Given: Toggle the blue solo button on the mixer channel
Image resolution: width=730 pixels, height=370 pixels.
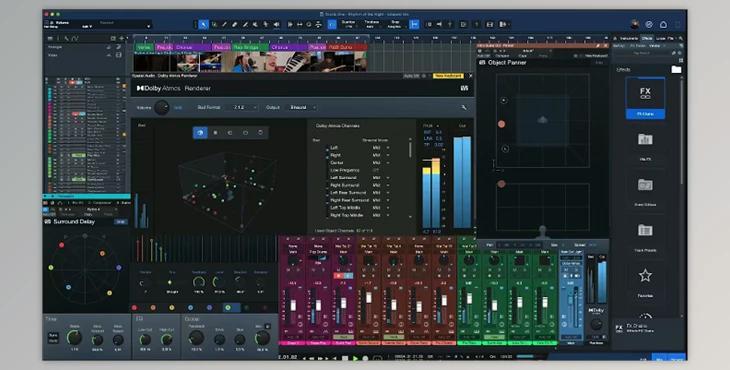Looking at the screenshot, I should [x=348, y=276].
